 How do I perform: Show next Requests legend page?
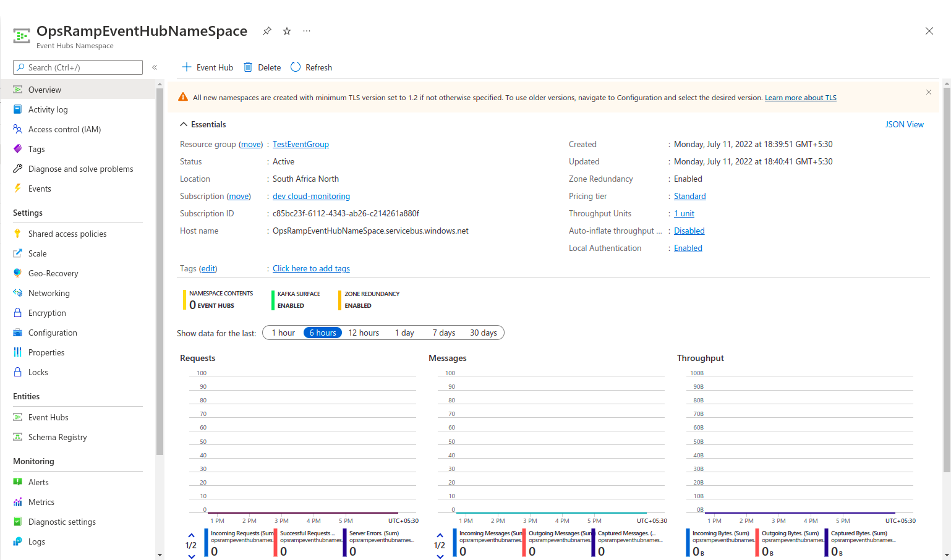click(191, 556)
